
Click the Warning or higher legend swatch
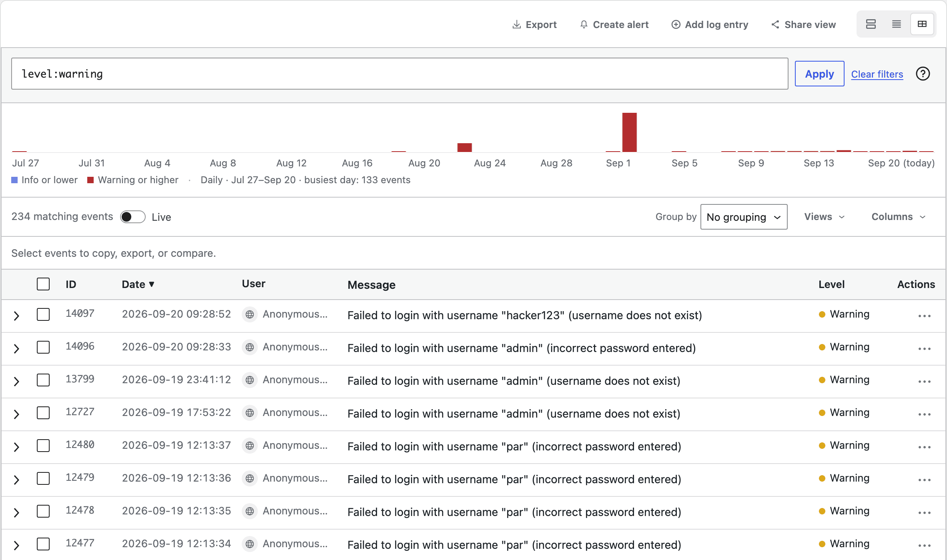click(x=90, y=180)
